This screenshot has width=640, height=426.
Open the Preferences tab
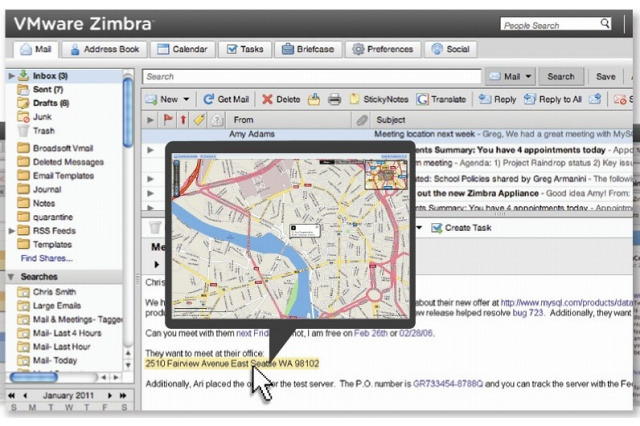click(x=382, y=49)
